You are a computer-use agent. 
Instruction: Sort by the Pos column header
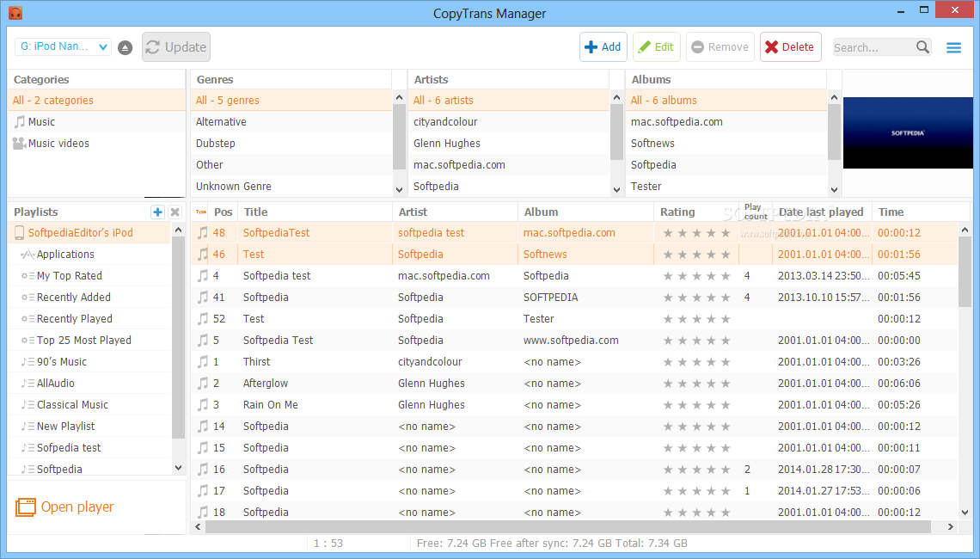pos(224,212)
